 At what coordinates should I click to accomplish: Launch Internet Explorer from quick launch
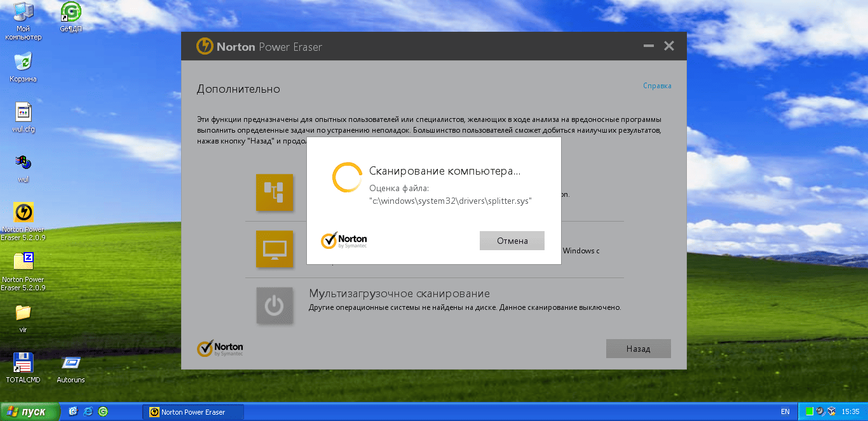tap(88, 411)
